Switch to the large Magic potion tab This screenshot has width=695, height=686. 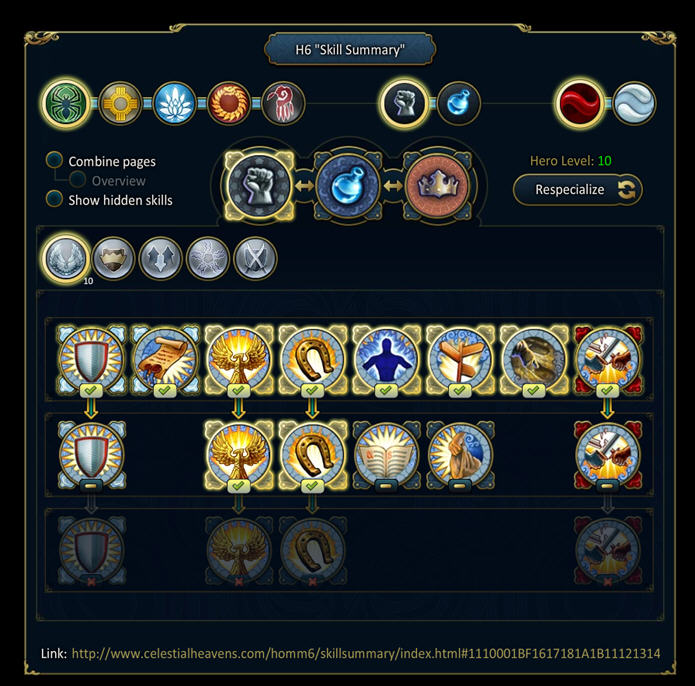(x=348, y=185)
